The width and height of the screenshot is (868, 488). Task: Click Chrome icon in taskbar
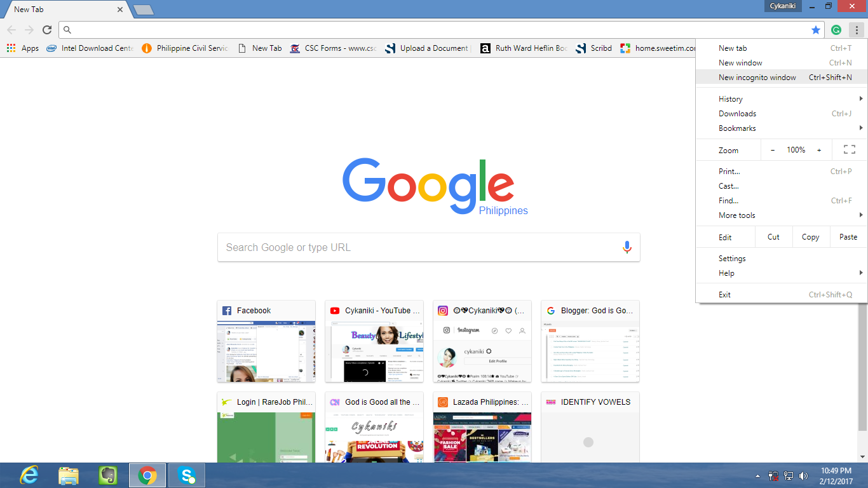point(147,475)
